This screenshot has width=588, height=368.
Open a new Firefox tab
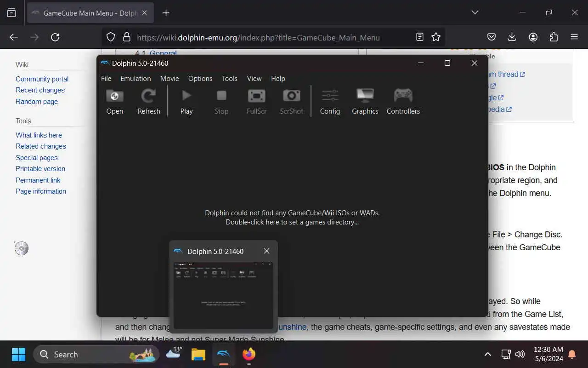[x=166, y=13]
